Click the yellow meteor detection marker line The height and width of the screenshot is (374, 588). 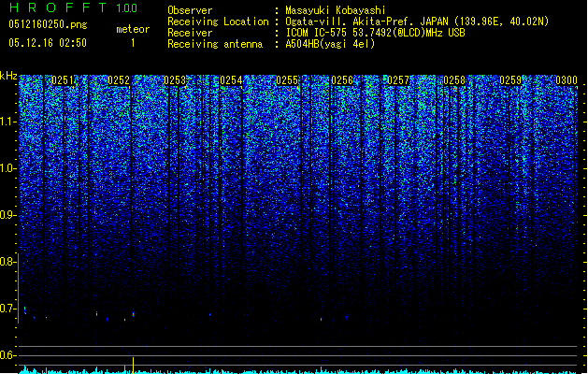[x=133, y=366]
